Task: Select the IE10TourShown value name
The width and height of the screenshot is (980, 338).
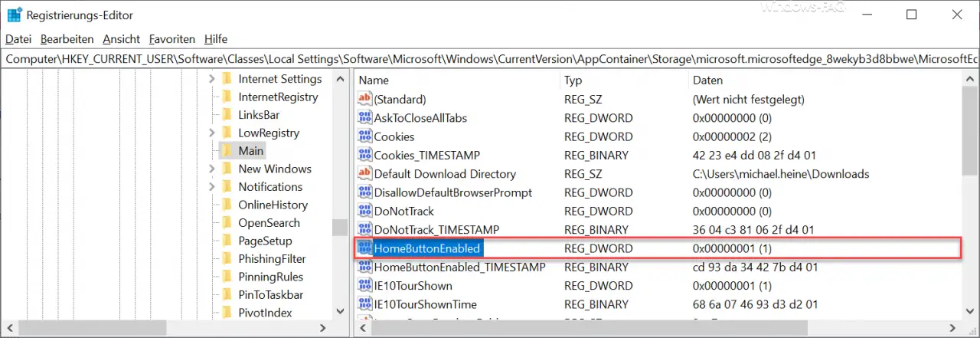Action: [413, 286]
